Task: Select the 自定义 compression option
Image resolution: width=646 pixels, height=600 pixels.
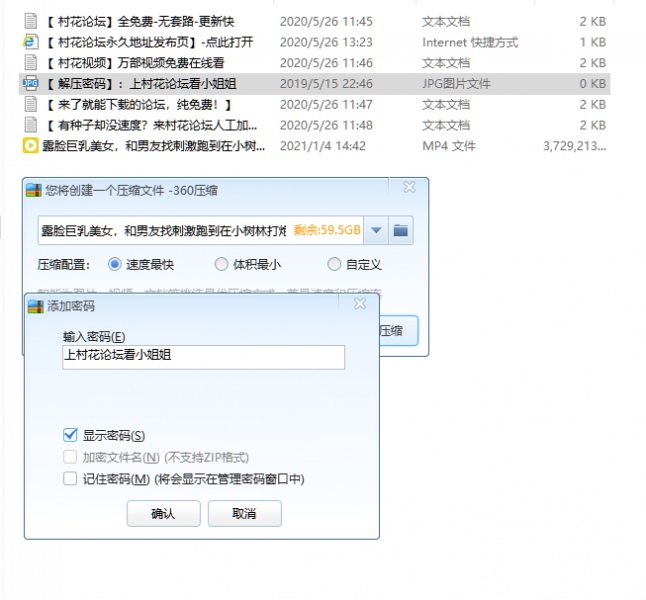Action: [334, 264]
